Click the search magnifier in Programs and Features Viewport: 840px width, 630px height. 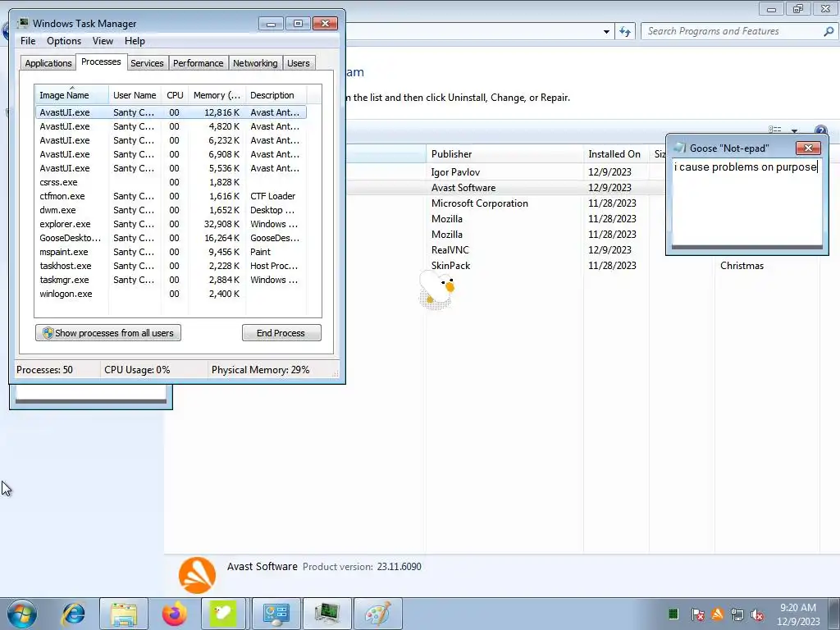point(829,32)
